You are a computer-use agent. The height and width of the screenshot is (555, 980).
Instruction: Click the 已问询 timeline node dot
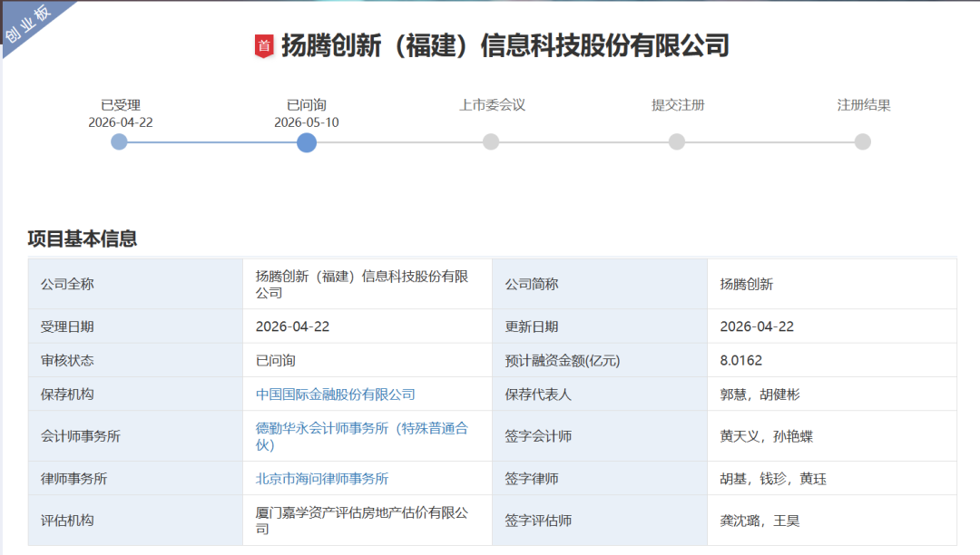[307, 142]
